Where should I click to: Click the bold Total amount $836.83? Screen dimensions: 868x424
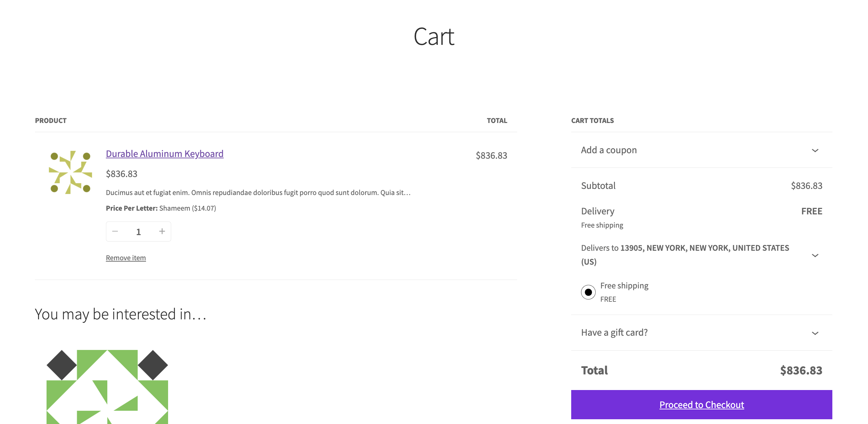click(x=801, y=370)
